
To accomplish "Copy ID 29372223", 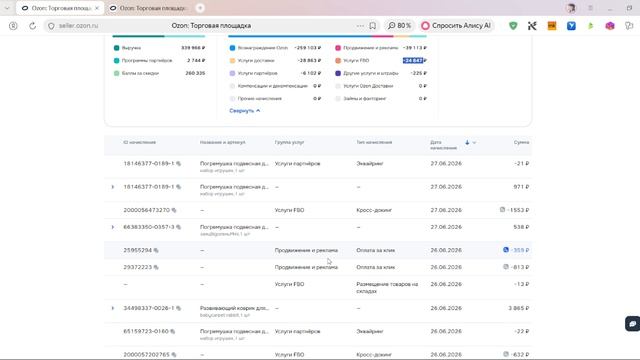I will click(x=156, y=267).
